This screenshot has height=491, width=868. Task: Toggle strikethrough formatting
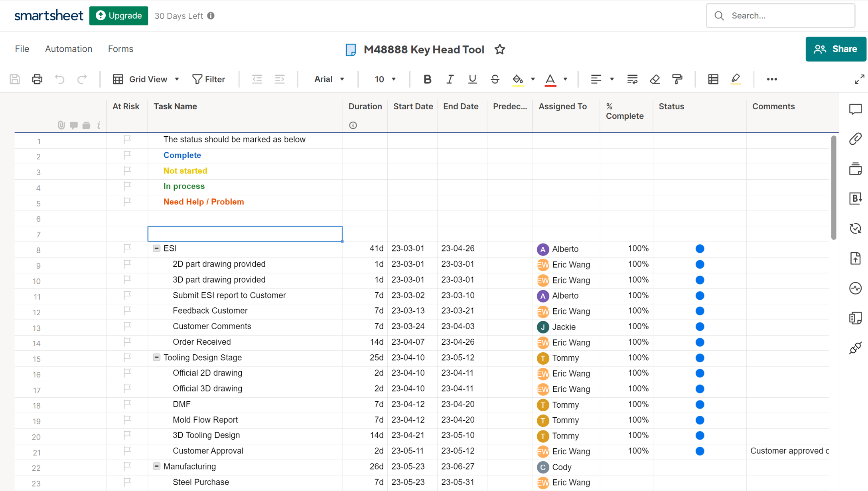click(x=495, y=79)
